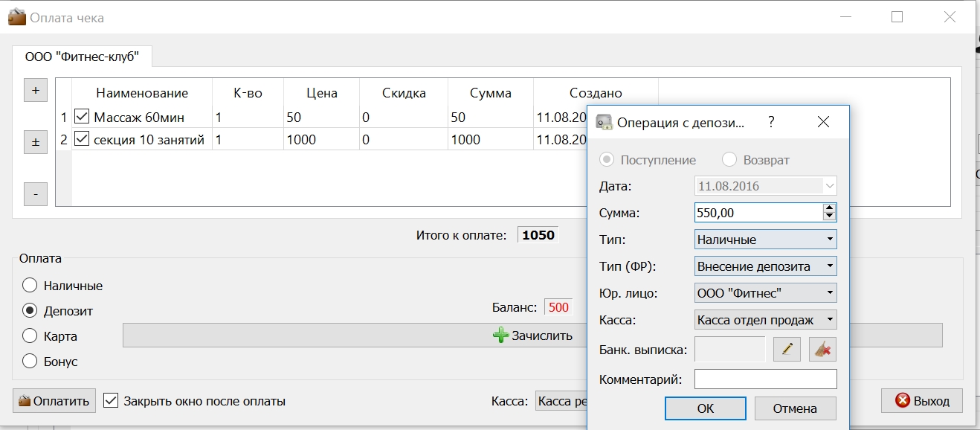
Task: Open the Дата dropdown showing 11.08.2016
Action: click(x=766, y=186)
